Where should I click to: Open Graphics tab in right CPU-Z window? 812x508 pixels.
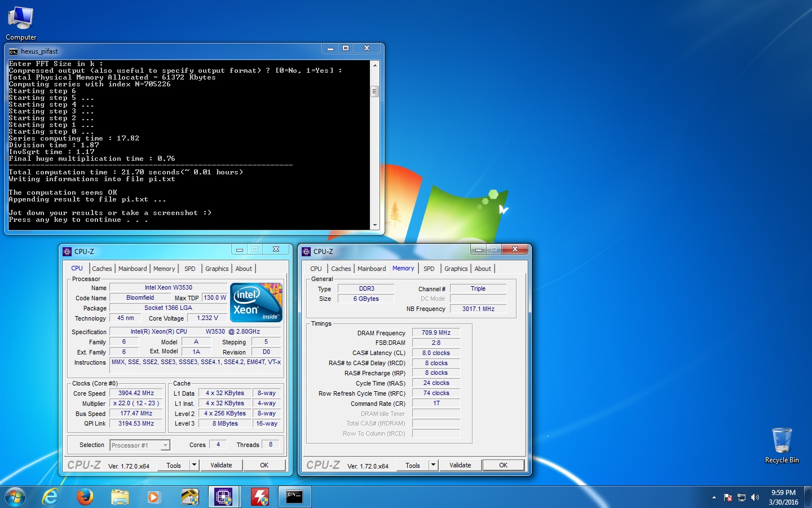pyautogui.click(x=456, y=269)
